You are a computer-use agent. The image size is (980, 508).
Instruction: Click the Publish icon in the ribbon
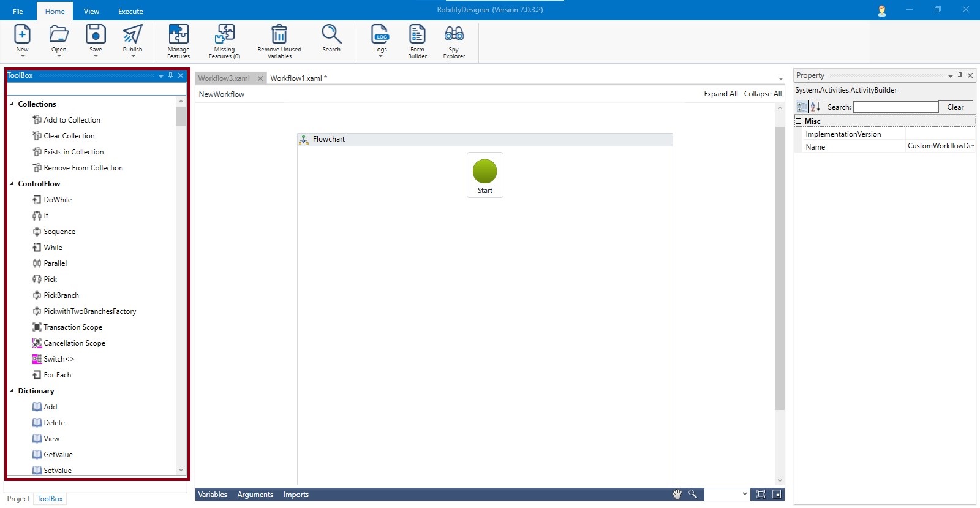coord(132,34)
